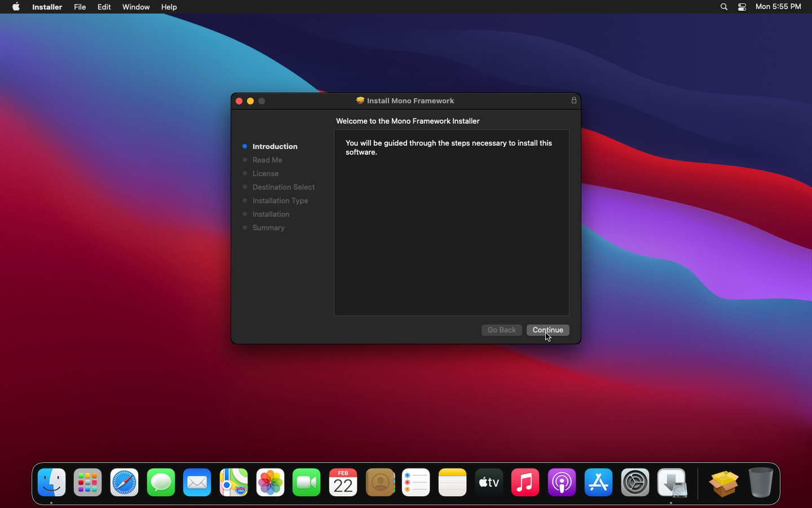The image size is (812, 508).
Task: Click the Continue button
Action: [x=548, y=330]
